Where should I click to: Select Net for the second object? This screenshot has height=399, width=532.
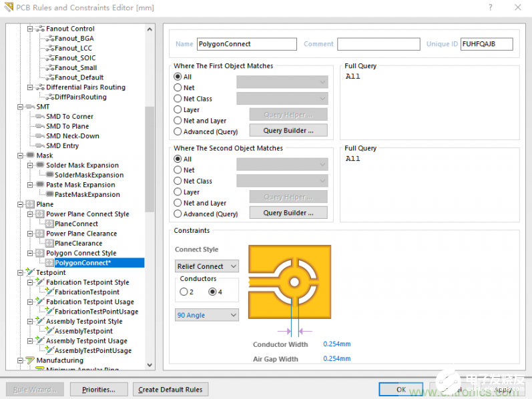tap(178, 170)
